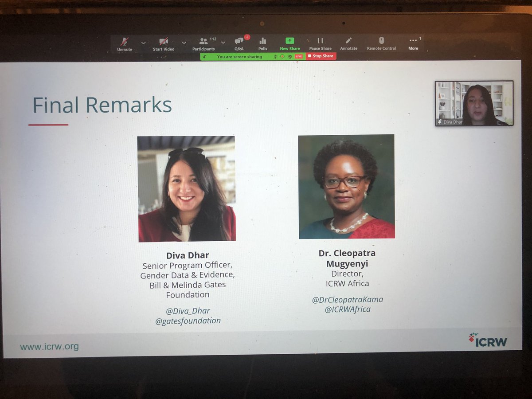Open the Annotate tool
The height and width of the screenshot is (399, 532).
(348, 44)
